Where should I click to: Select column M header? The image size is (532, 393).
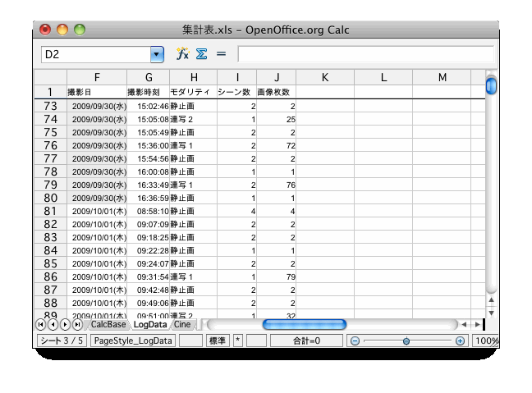click(x=442, y=77)
